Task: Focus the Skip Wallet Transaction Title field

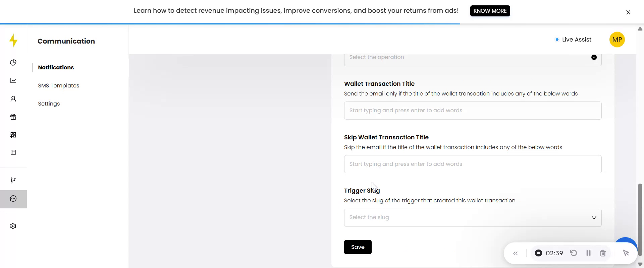Action: pos(473,164)
